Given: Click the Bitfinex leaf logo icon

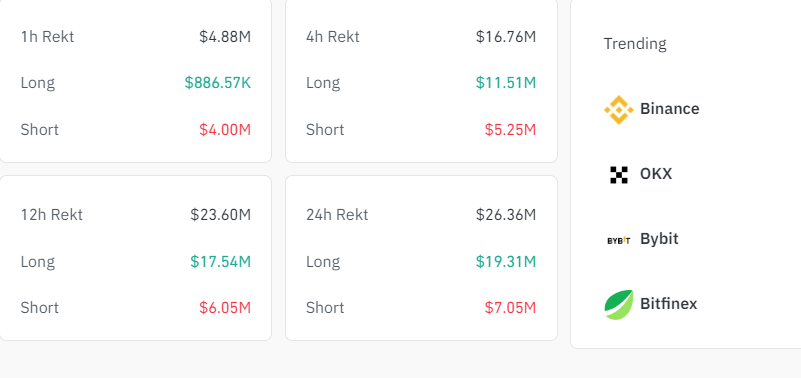Looking at the screenshot, I should pos(619,305).
